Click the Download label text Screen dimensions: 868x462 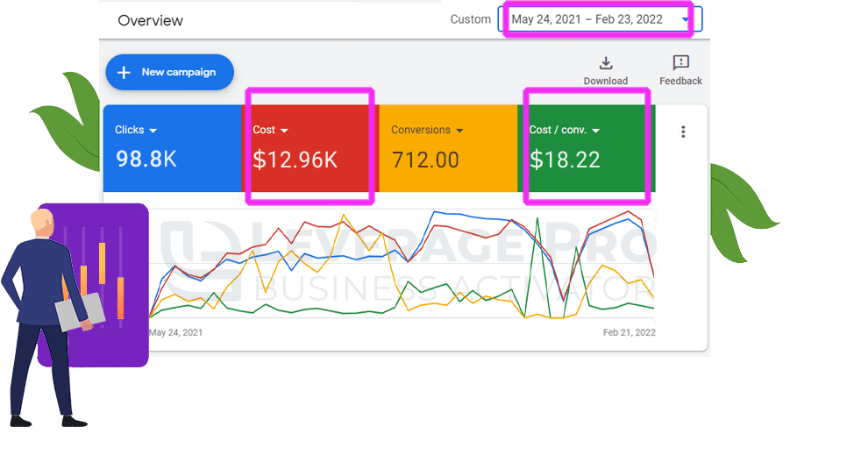pos(606,81)
